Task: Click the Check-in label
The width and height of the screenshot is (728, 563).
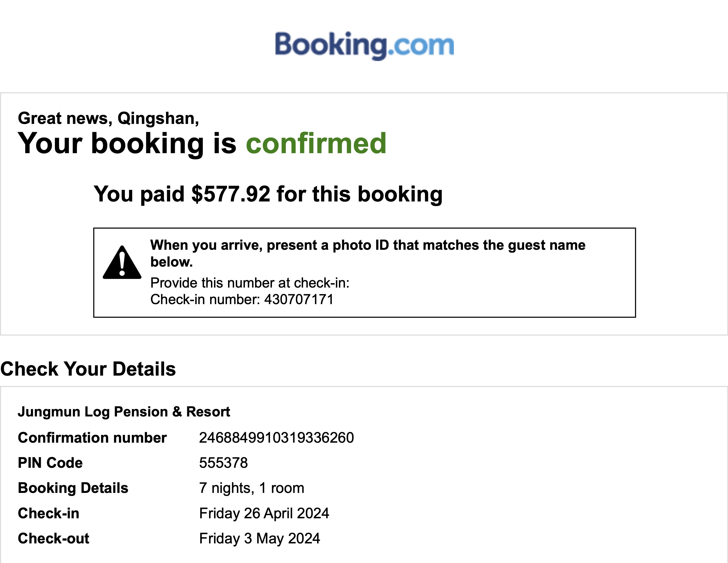Action: point(48,513)
